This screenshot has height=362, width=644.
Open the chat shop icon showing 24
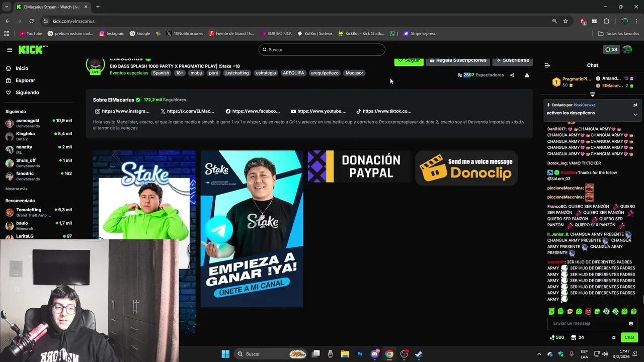[x=578, y=337]
